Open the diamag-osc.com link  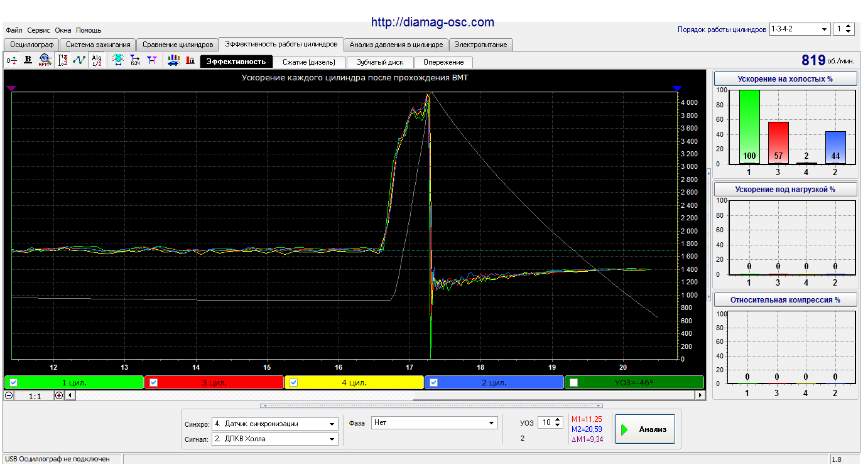point(433,22)
